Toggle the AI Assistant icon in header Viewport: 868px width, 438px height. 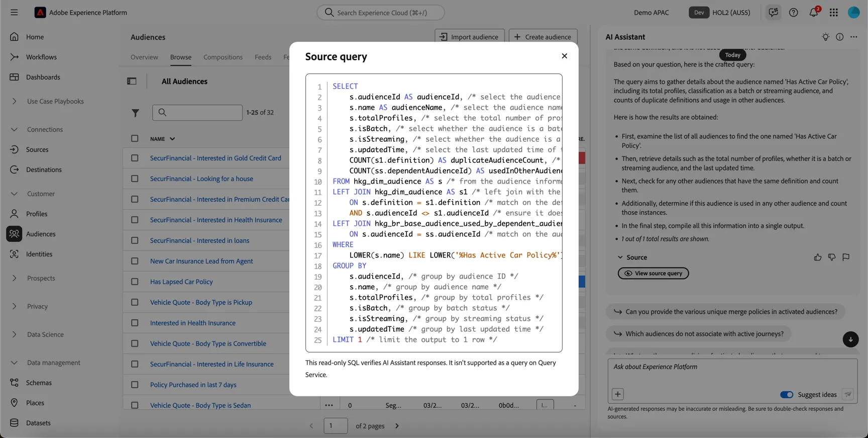tap(774, 13)
